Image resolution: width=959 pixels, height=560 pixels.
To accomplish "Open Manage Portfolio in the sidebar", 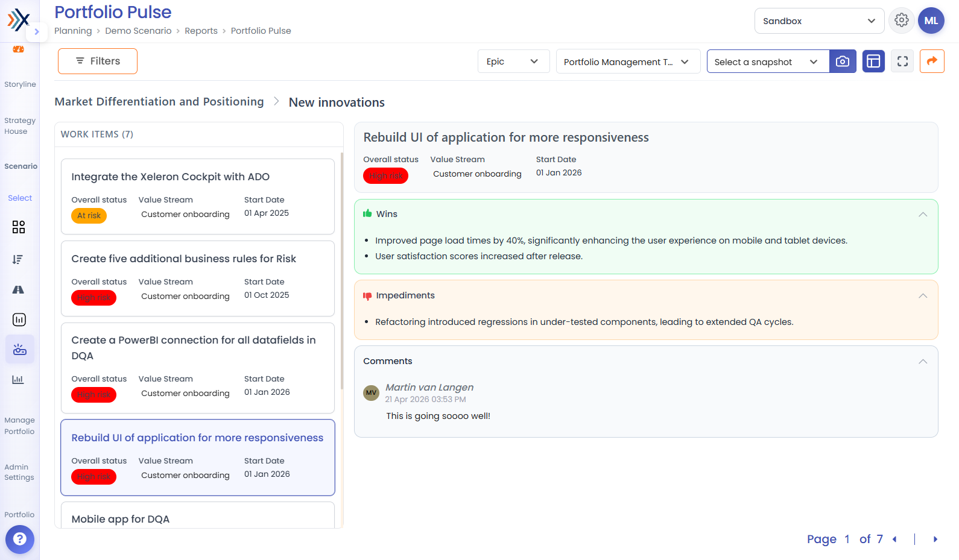I will pyautogui.click(x=19, y=426).
